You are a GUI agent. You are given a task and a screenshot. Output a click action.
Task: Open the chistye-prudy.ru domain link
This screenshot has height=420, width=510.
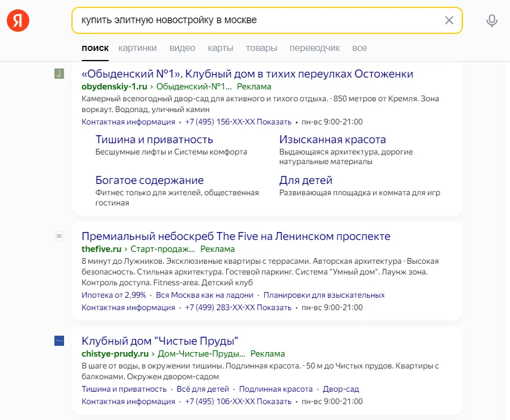(x=115, y=354)
